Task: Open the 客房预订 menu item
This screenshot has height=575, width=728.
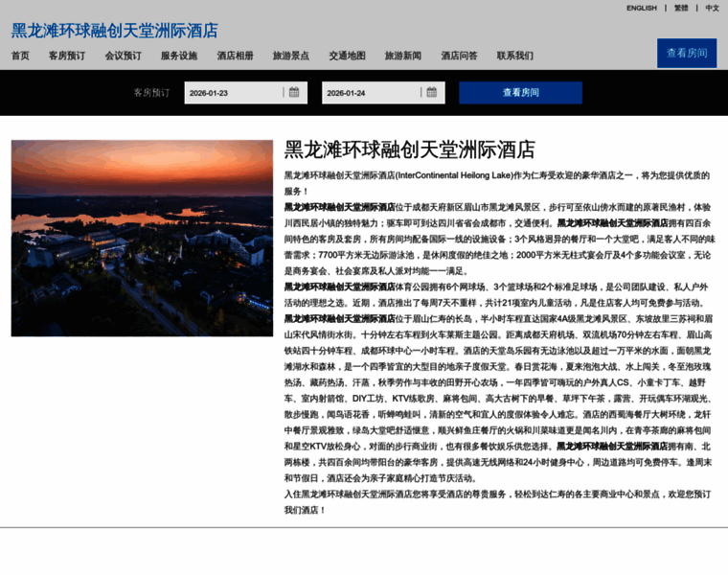Action: (67, 56)
